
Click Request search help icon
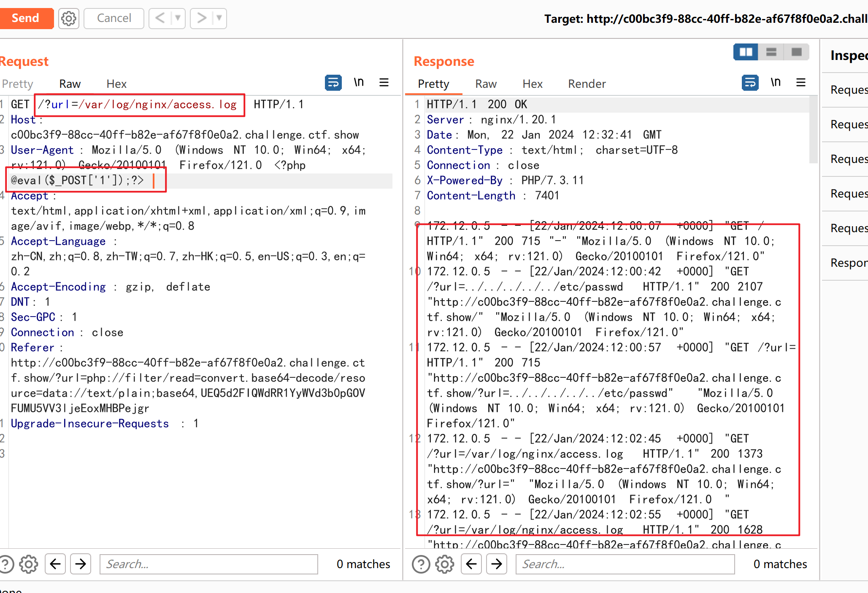(6, 564)
